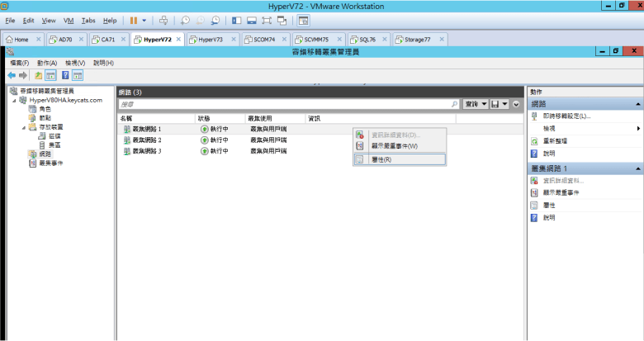The width and height of the screenshot is (644, 341).
Task: Click 即時移轉設定(L)... in actions pane
Action: pos(566,116)
